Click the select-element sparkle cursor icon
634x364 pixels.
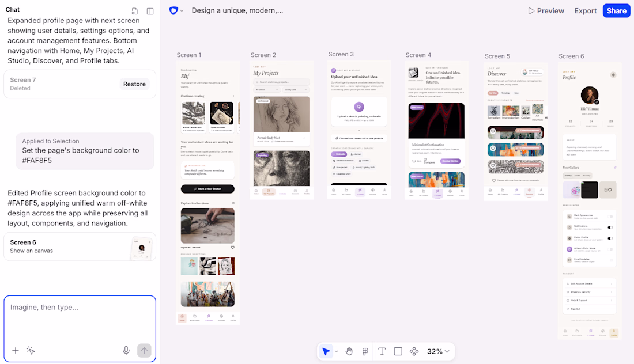[31, 350]
